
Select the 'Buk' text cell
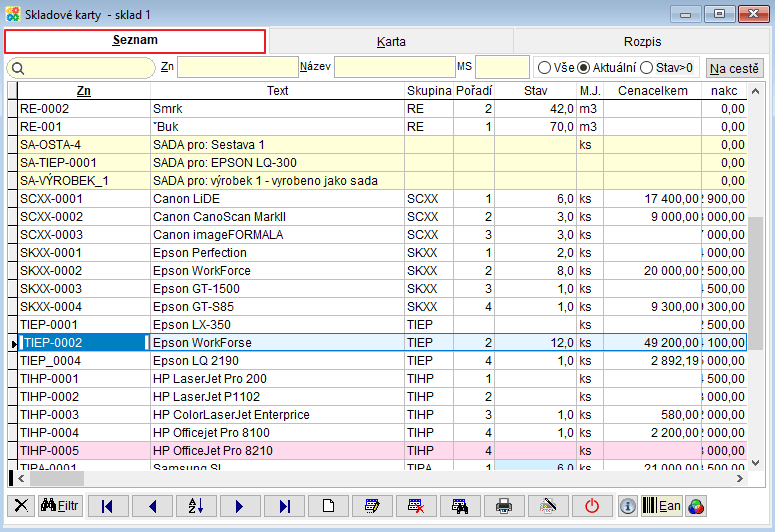pos(277,127)
